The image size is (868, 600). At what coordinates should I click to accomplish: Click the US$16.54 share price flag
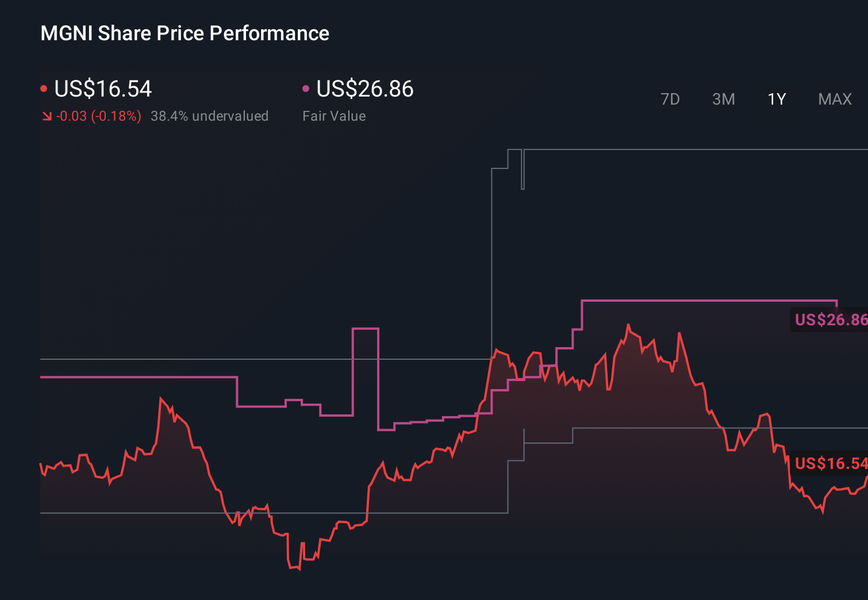pos(829,463)
